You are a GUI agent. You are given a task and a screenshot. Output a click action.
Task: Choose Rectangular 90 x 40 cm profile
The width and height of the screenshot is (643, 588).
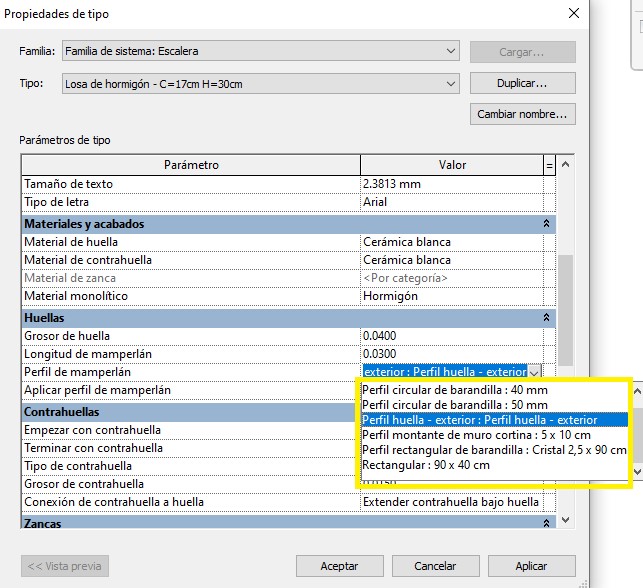(x=426, y=465)
